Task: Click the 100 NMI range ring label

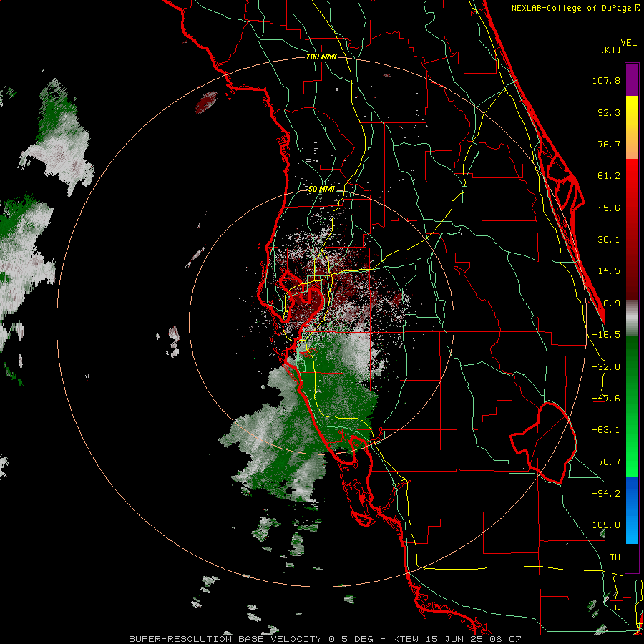Action: [321, 57]
